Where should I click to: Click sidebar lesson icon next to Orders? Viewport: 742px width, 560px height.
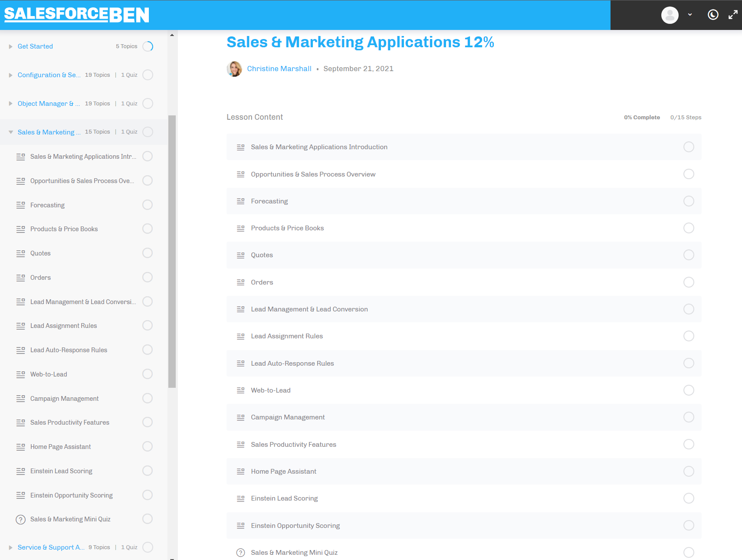pos(20,278)
